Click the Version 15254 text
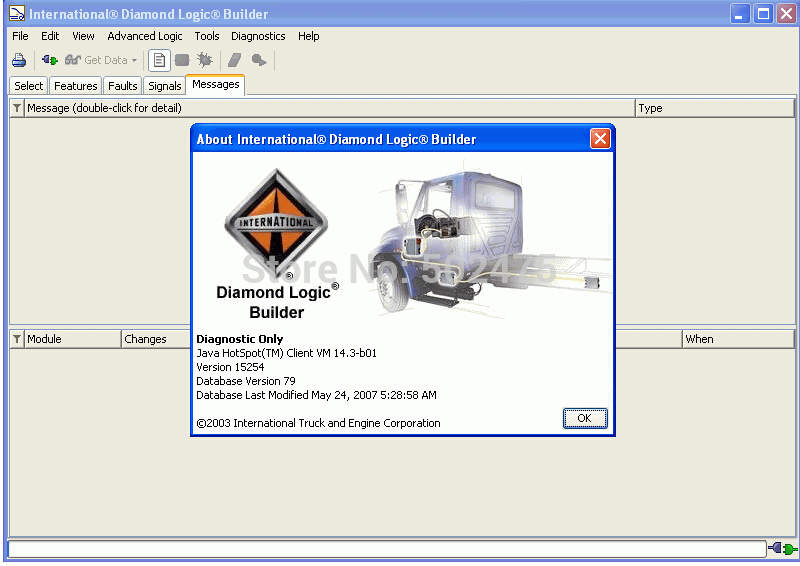800x566 pixels. pos(230,367)
